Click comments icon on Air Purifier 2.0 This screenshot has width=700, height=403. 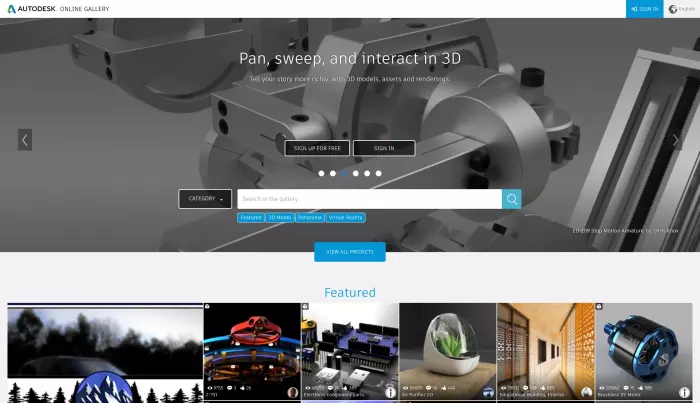[428, 388]
